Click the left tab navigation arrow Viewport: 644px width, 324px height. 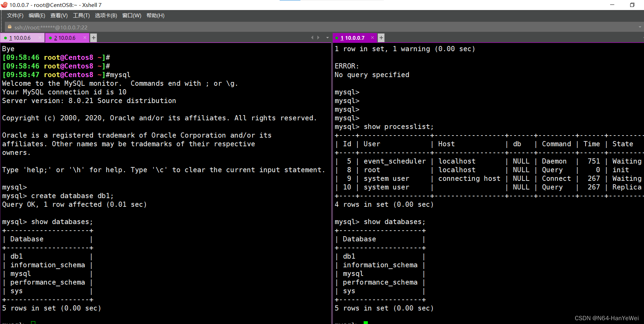(312, 37)
